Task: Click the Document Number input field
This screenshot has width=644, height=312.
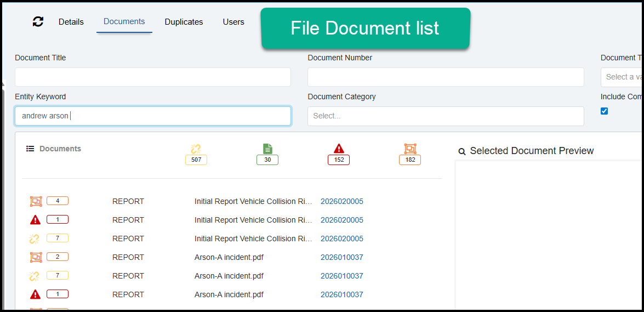Action: pos(445,77)
